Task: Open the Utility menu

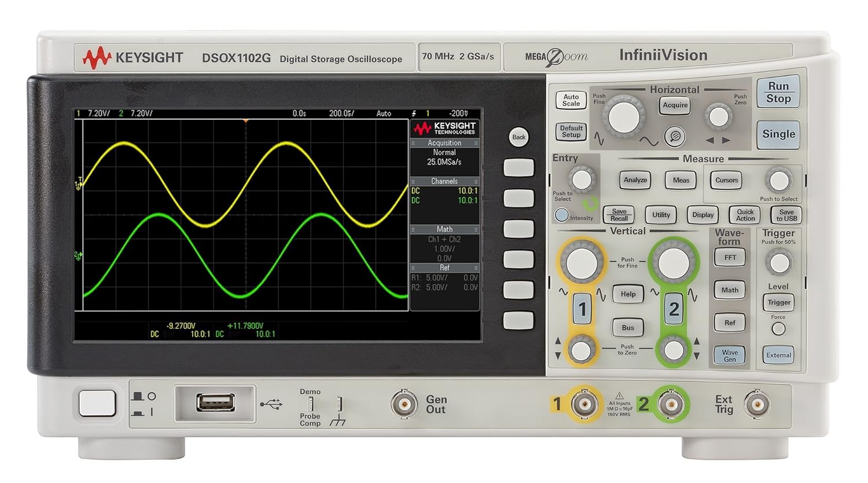Action: coord(661,215)
